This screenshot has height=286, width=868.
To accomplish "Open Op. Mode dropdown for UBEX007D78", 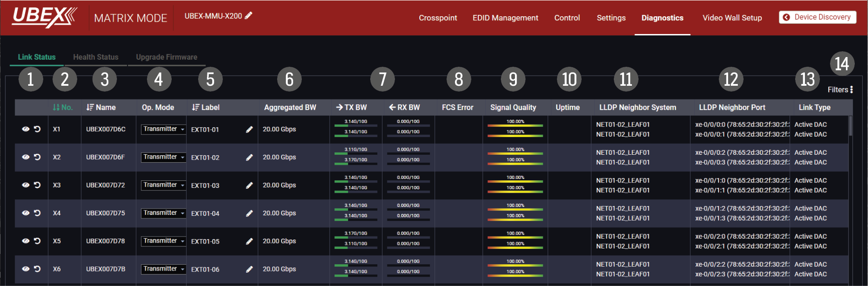I will (x=164, y=241).
